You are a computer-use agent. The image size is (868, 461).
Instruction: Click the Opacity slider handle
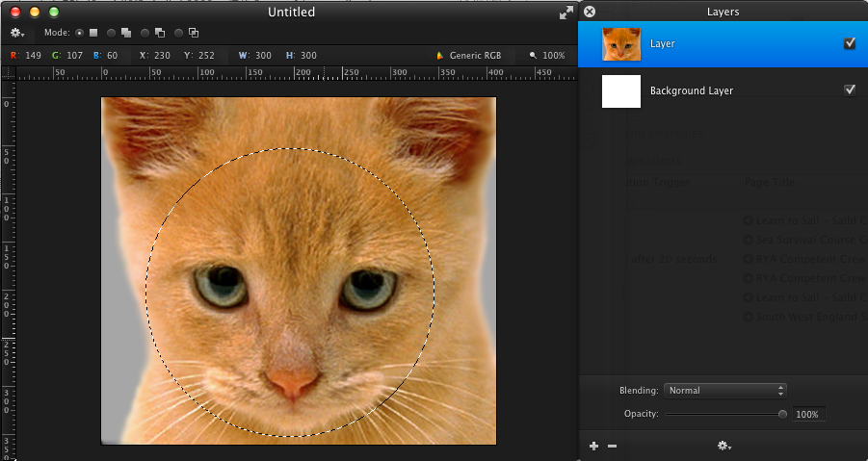pos(783,414)
